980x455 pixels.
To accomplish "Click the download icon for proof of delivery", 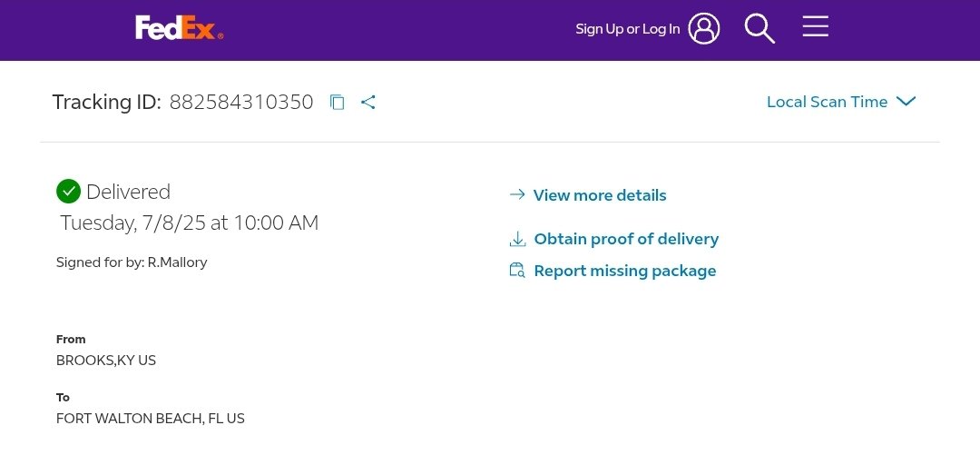I will 517,240.
